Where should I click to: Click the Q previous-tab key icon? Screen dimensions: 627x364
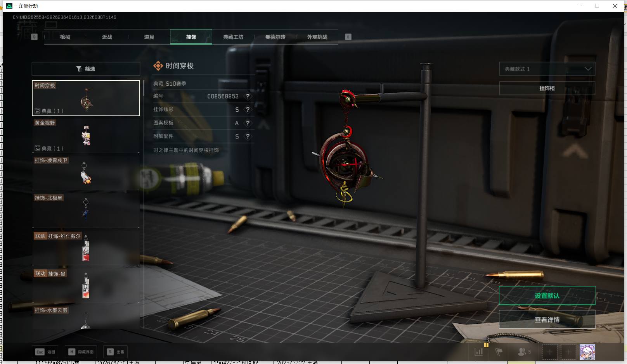(x=34, y=37)
